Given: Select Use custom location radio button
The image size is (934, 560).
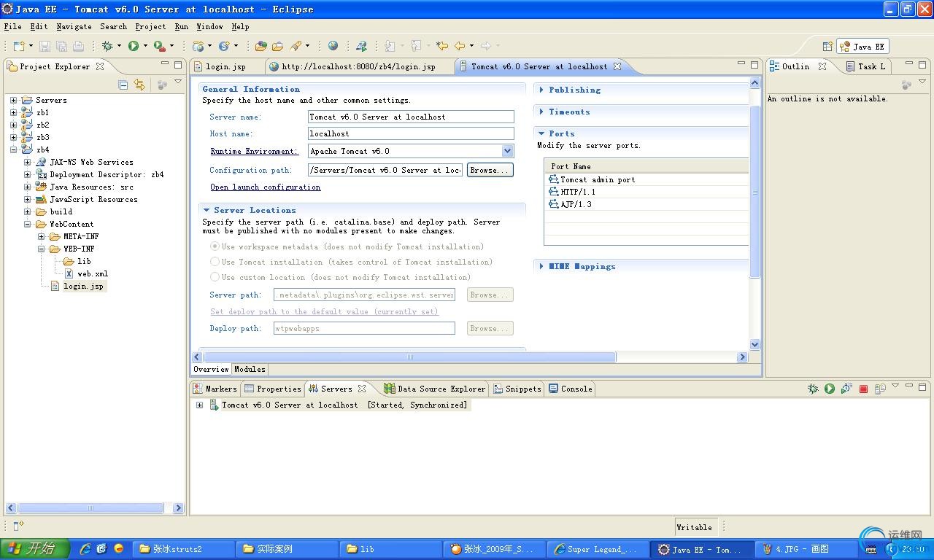Looking at the screenshot, I should [215, 277].
